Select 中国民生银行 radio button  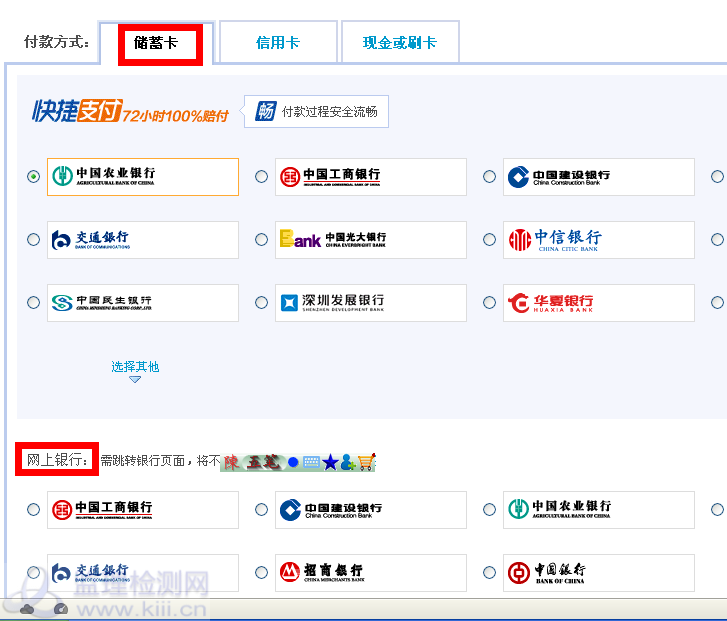(33, 303)
